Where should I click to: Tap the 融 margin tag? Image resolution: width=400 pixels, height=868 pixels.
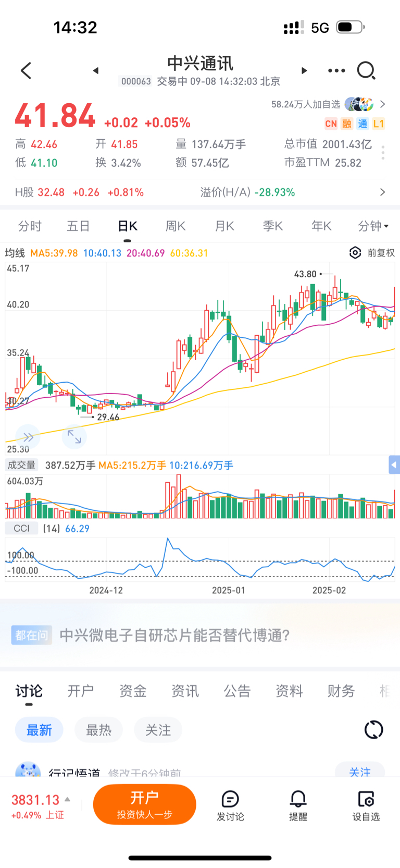click(347, 124)
